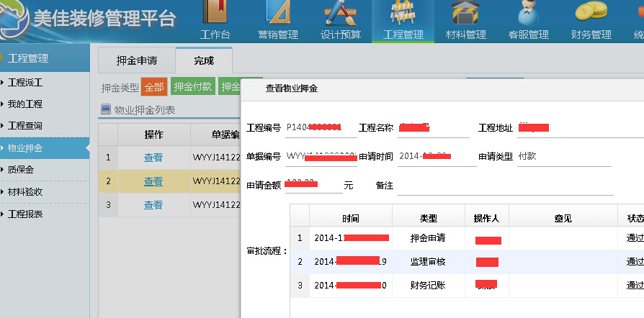Open 质保金 in the left menu
Image resolution: width=644 pixels, height=318 pixels.
tap(21, 170)
